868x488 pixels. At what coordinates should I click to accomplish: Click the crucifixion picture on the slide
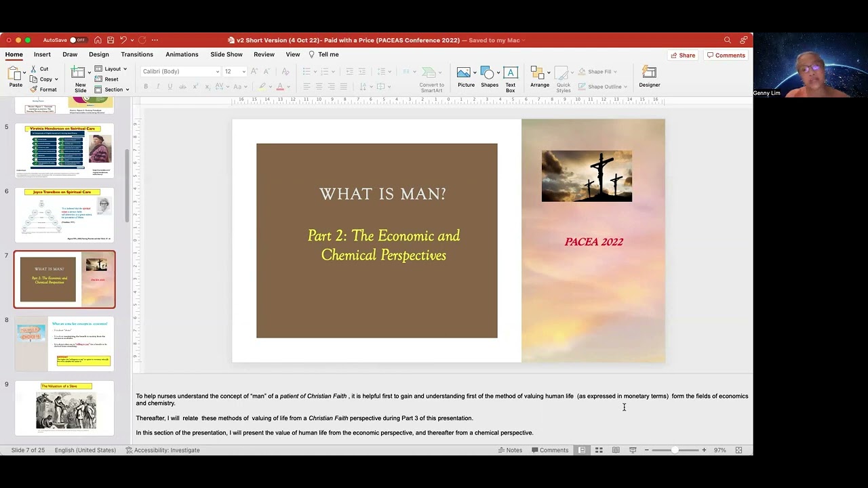click(x=587, y=176)
